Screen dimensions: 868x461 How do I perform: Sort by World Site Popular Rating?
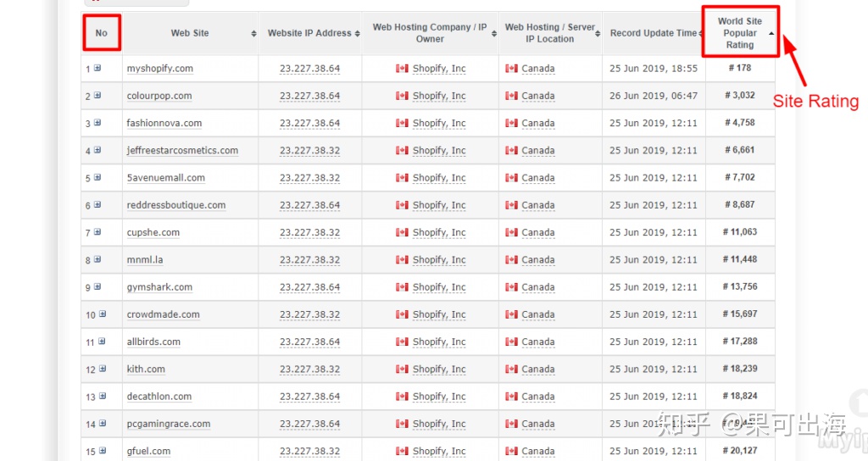point(771,33)
